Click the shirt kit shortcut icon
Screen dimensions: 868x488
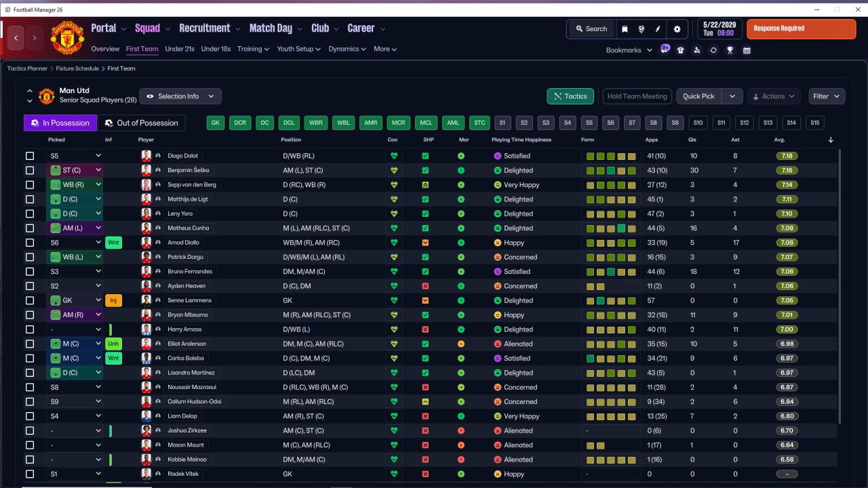pyautogui.click(x=681, y=50)
